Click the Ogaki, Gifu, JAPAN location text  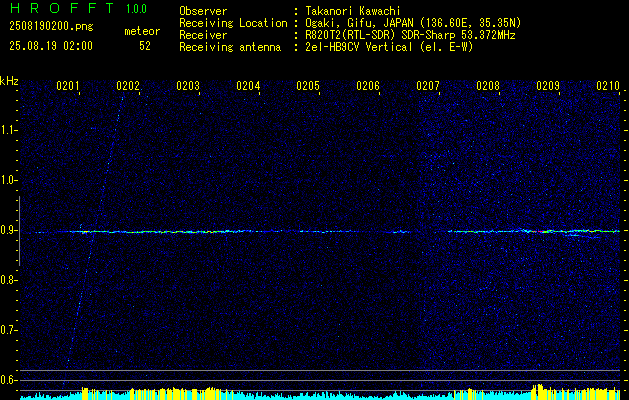(x=413, y=23)
